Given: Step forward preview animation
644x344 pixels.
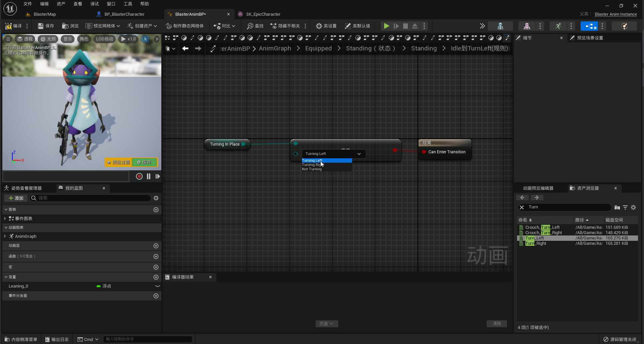Looking at the screenshot, I should point(158,176).
